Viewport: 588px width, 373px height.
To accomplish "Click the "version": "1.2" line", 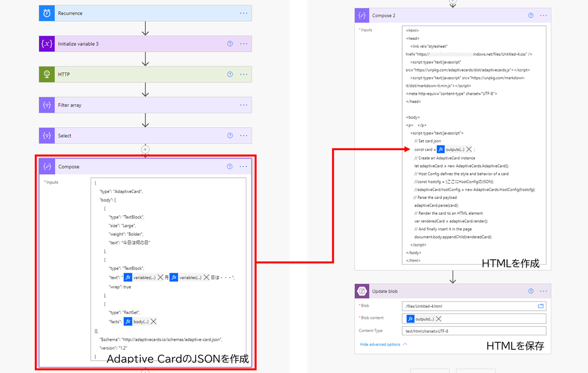I will click(x=113, y=348).
